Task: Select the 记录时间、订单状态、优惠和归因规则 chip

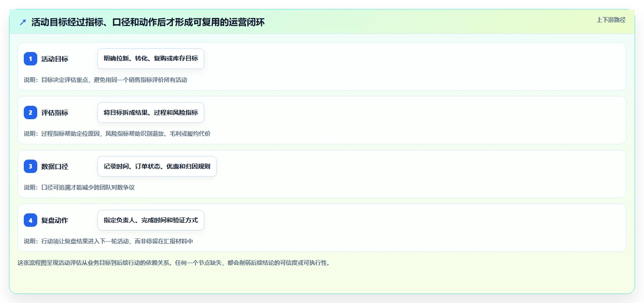Action: click(157, 166)
